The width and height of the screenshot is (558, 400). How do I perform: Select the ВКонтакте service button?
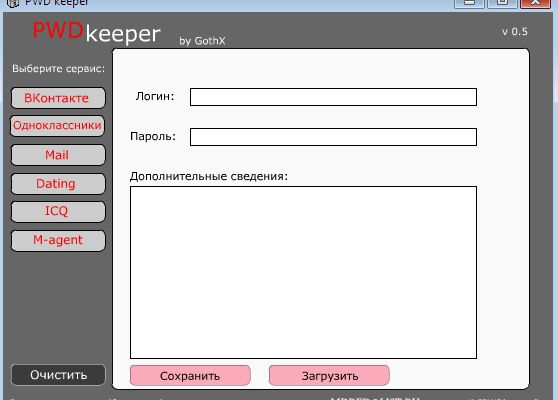tap(58, 98)
